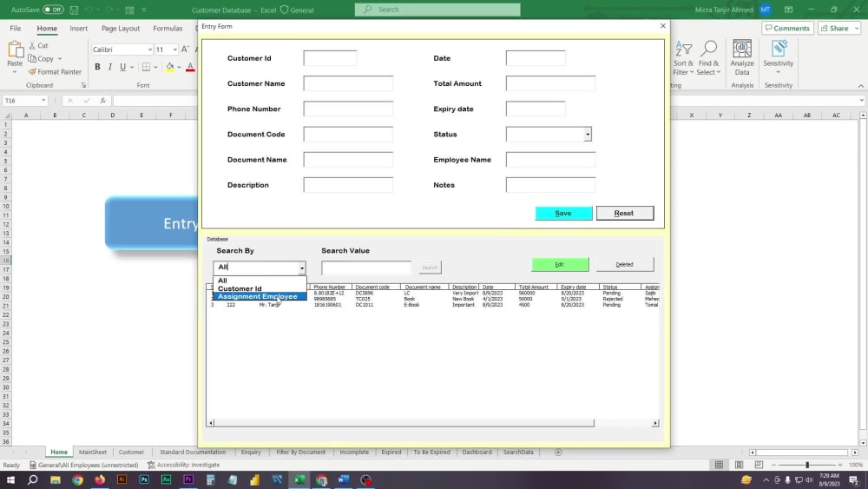Toggle Italic formatting
This screenshot has width=868, height=489.
[x=110, y=67]
